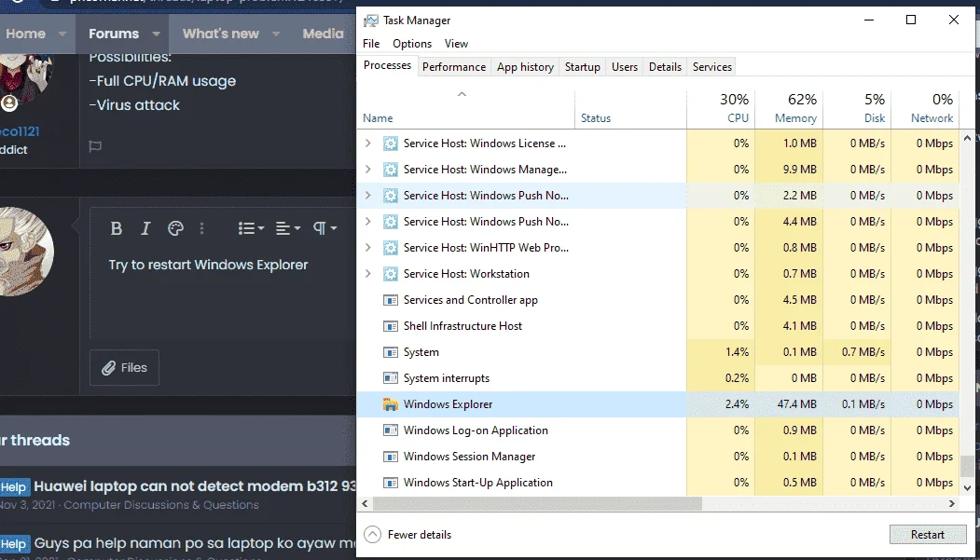
Task: Go to Home in forum navigation
Action: (25, 34)
